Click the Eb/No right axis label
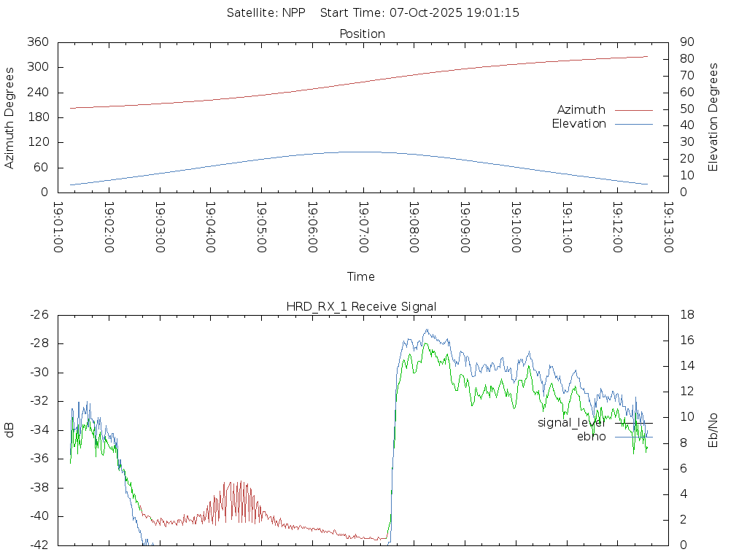The image size is (747, 560). (x=713, y=430)
